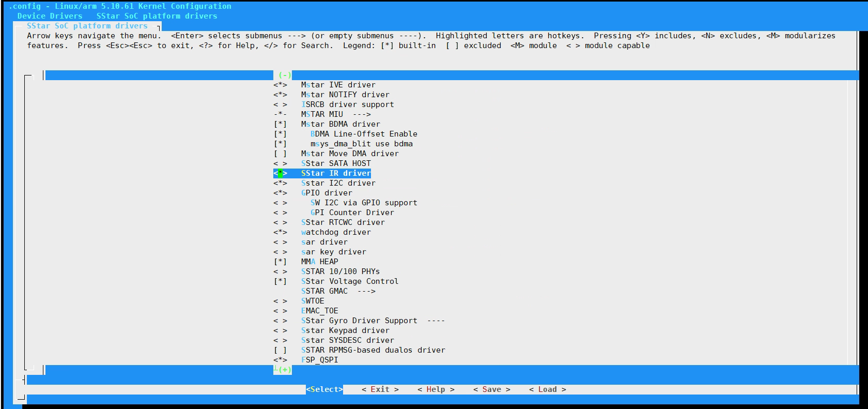
Task: Select the sar key driver entry
Action: (x=334, y=252)
